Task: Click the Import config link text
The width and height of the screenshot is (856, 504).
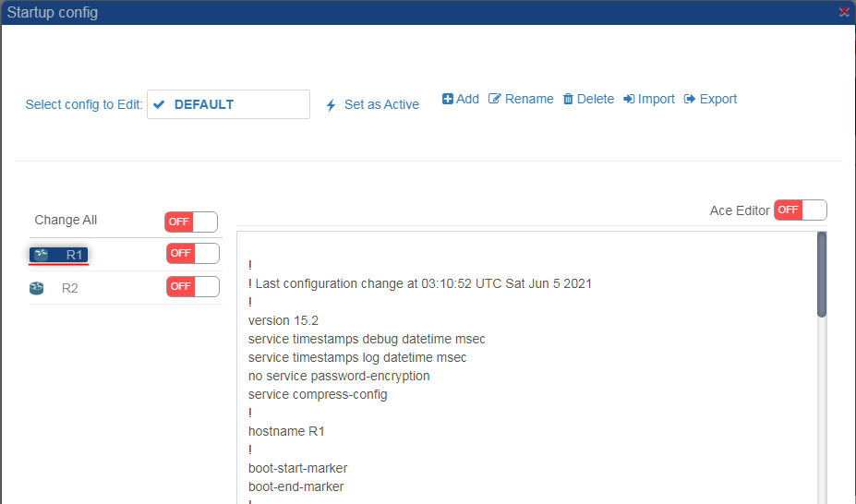Action: click(657, 100)
